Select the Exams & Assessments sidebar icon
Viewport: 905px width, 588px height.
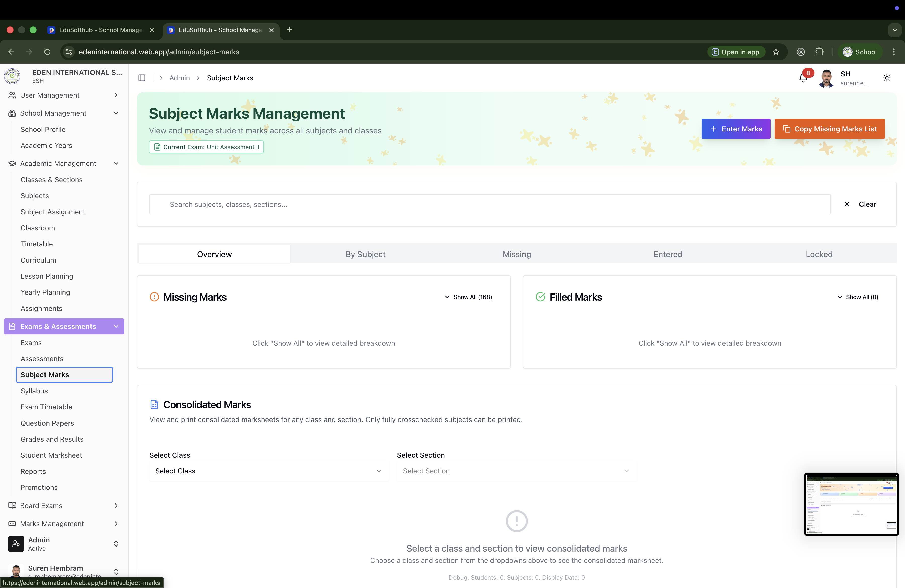coord(12,326)
